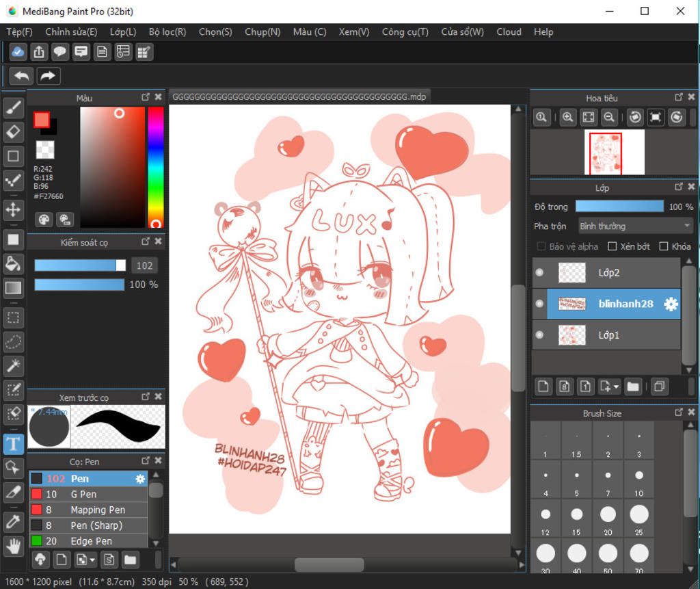Click the export upload icon in toolbar
Image resolution: width=700 pixels, height=589 pixels.
click(39, 52)
